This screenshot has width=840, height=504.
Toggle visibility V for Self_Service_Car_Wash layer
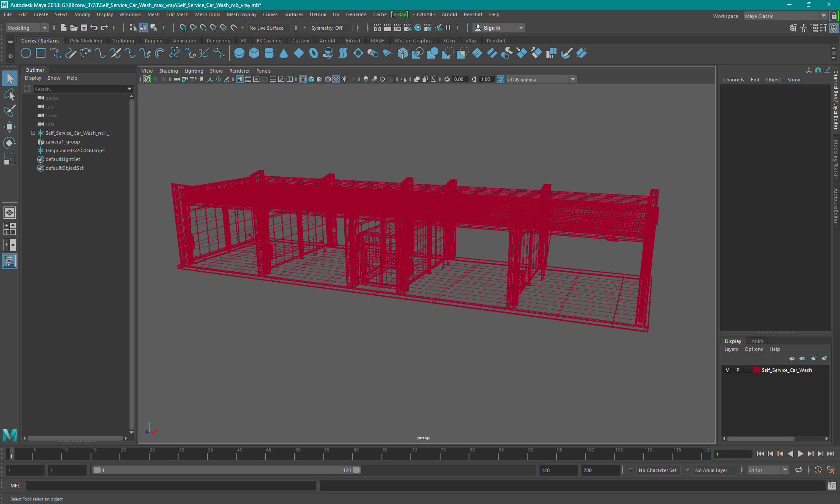[727, 370]
